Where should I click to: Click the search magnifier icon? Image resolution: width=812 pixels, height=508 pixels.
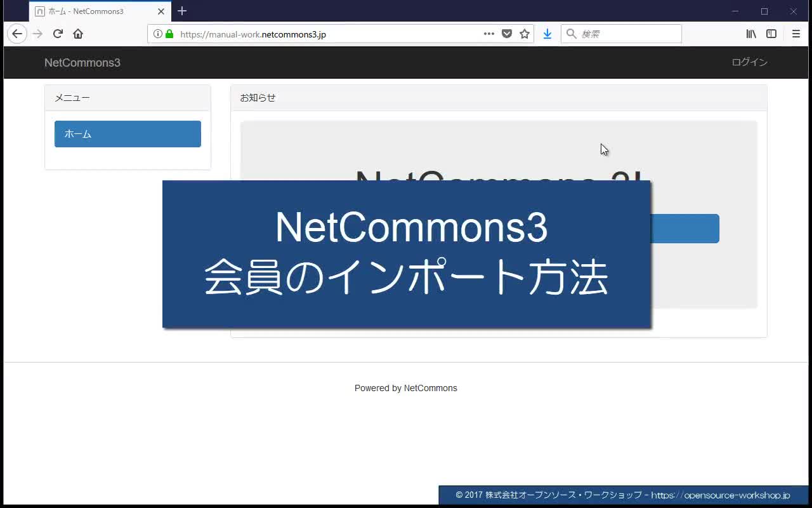571,34
